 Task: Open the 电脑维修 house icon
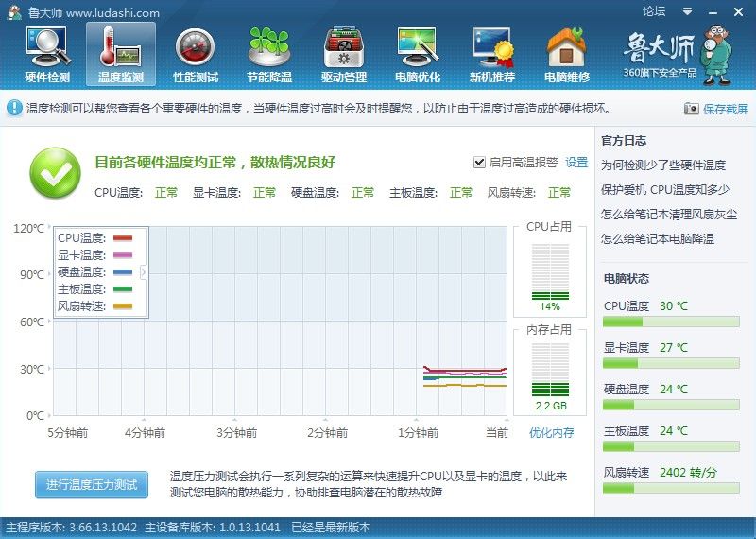566,54
